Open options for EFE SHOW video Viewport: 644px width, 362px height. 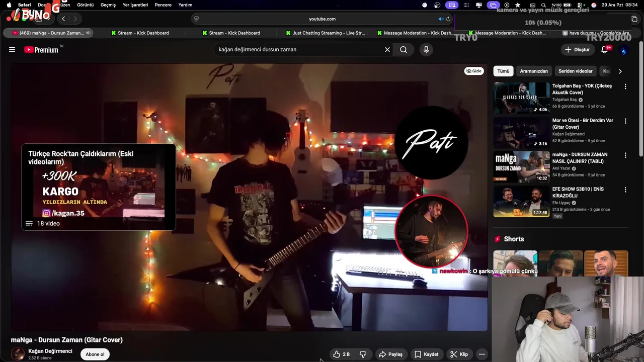pyautogui.click(x=625, y=190)
